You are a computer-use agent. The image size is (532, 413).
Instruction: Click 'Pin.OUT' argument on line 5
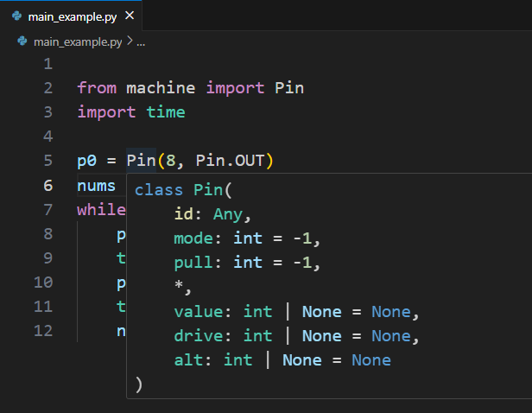coord(230,161)
